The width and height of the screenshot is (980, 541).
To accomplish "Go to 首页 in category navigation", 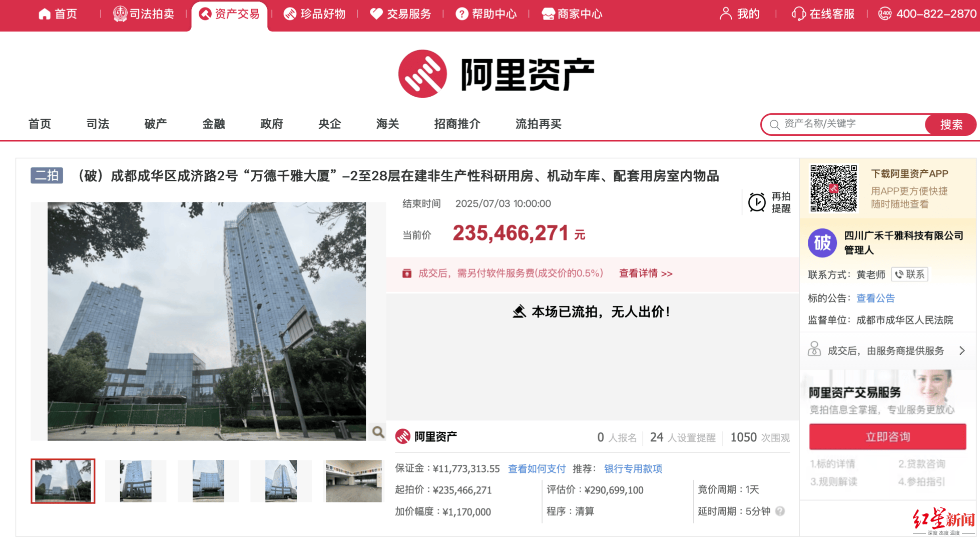I will point(40,124).
